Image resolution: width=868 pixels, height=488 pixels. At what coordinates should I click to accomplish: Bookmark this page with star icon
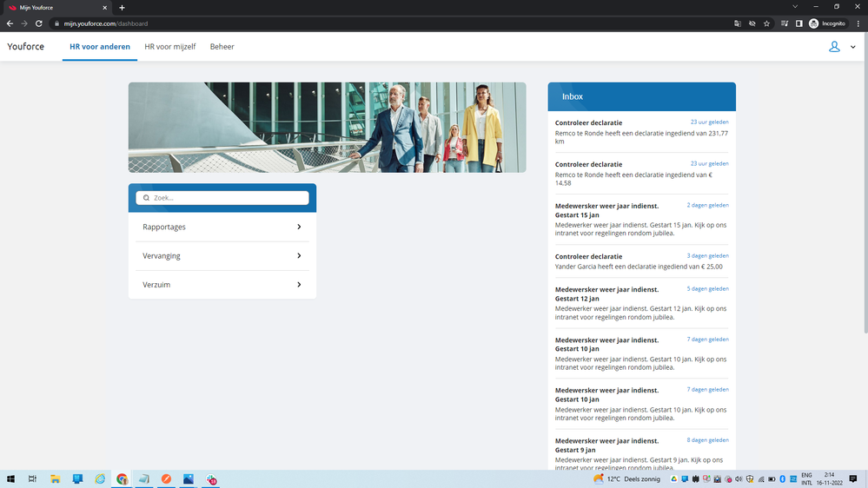766,23
